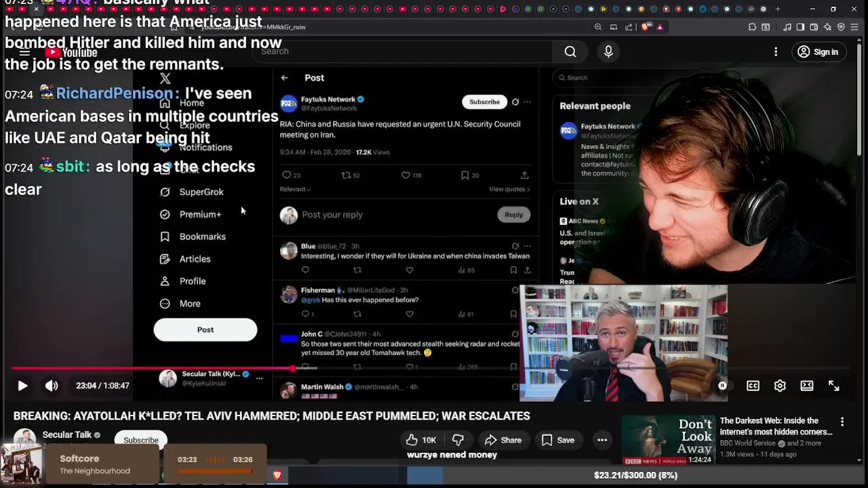The height and width of the screenshot is (488, 868).
Task: Click the address bar share page icon
Action: [629, 27]
